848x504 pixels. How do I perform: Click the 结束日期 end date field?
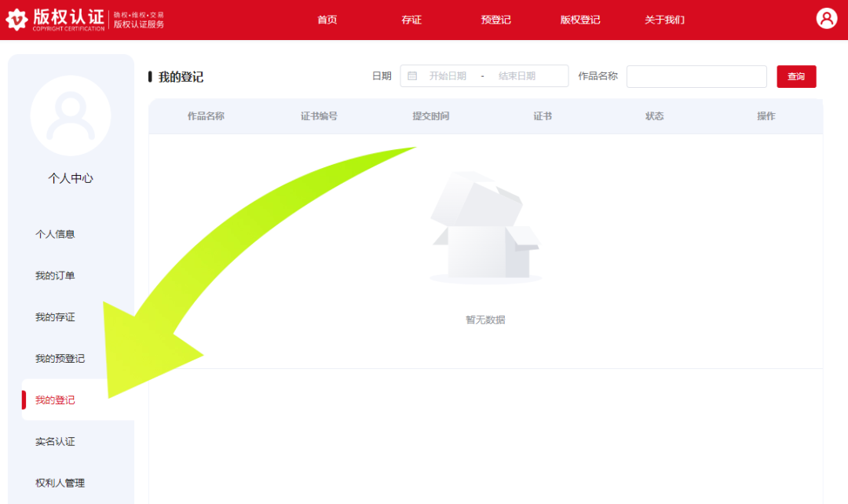517,76
